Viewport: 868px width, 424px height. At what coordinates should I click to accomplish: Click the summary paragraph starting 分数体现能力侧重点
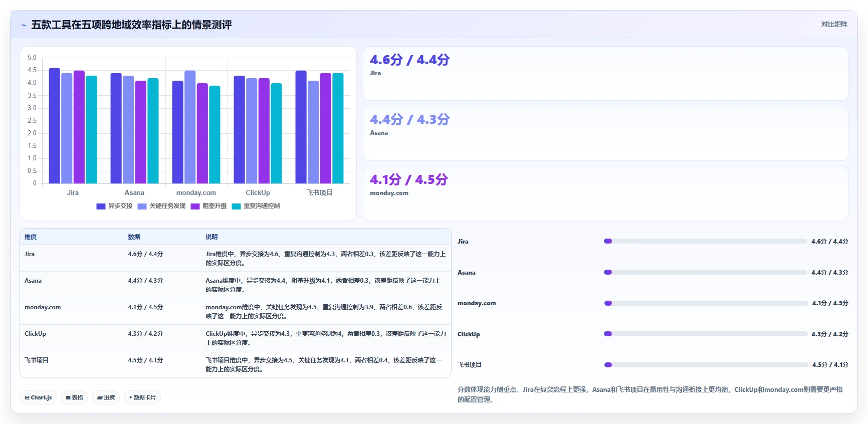tap(650, 394)
